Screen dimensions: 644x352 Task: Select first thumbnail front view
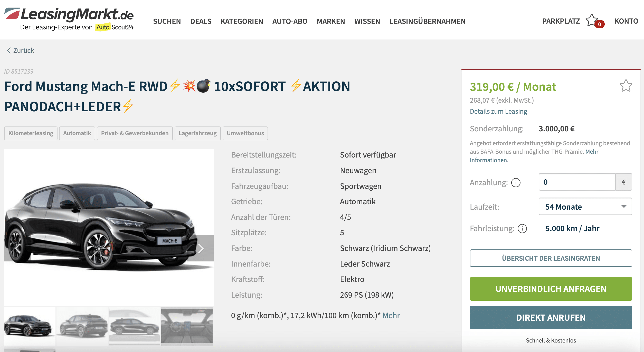pyautogui.click(x=30, y=326)
